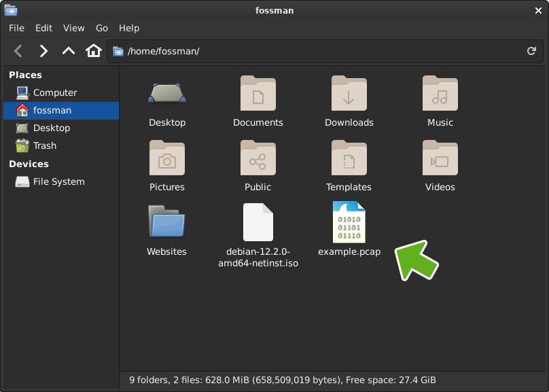Open Trash from the sidebar
Image resolution: width=549 pixels, height=392 pixels.
tap(45, 145)
